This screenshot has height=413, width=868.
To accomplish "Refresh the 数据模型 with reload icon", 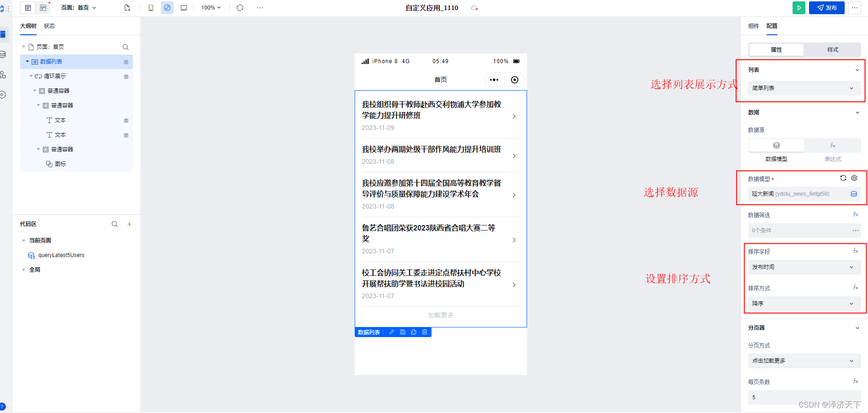I will click(843, 178).
